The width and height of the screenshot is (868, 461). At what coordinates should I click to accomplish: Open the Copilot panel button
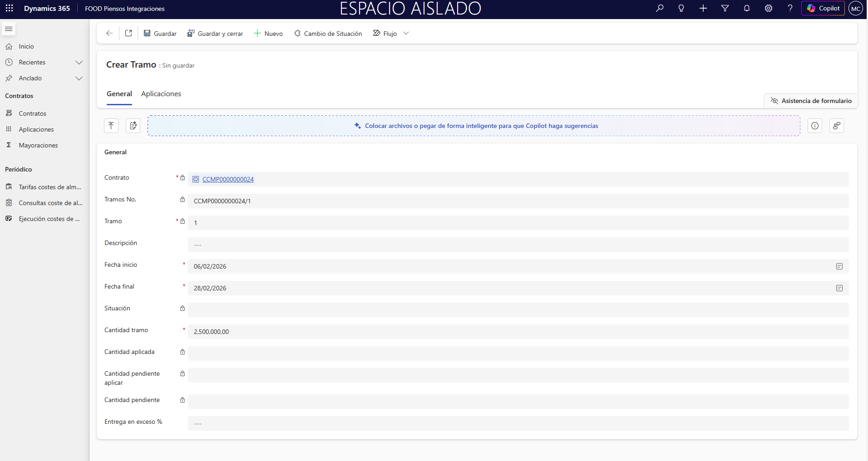click(823, 8)
